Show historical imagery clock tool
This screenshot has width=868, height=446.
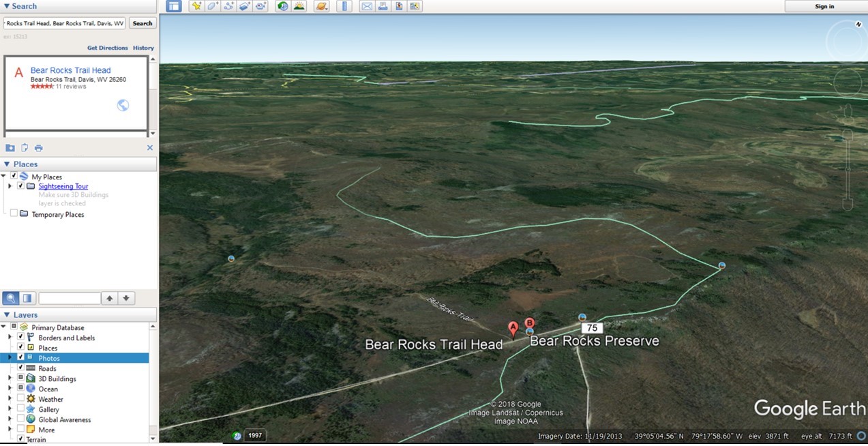point(282,6)
